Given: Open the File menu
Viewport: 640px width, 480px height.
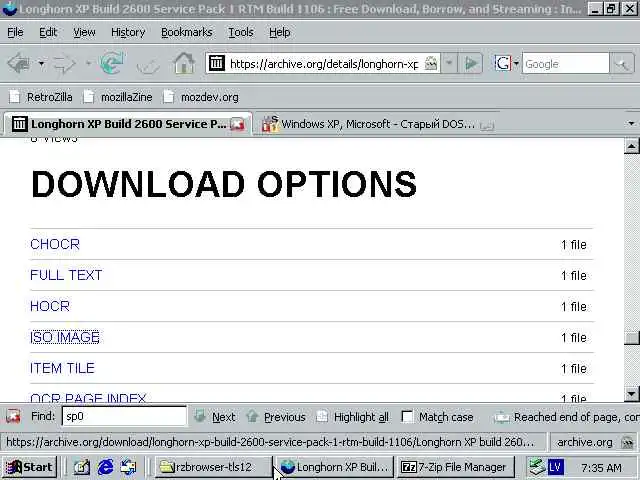Looking at the screenshot, I should coord(15,32).
